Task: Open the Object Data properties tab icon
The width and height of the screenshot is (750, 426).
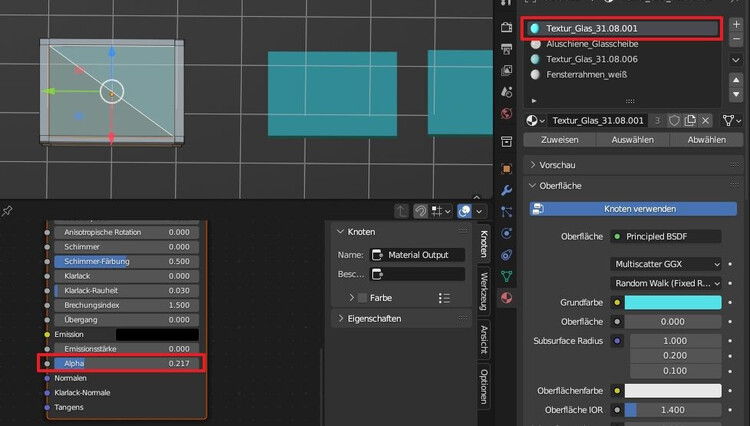Action: 506,275
